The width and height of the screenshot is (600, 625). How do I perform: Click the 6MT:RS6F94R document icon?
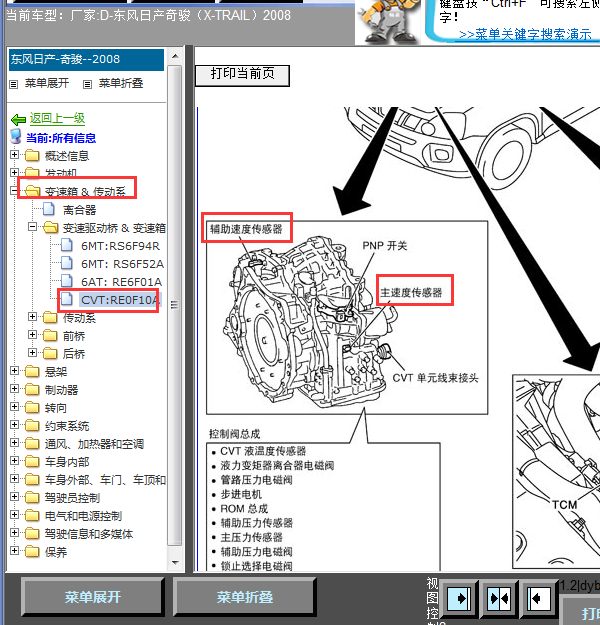click(67, 245)
